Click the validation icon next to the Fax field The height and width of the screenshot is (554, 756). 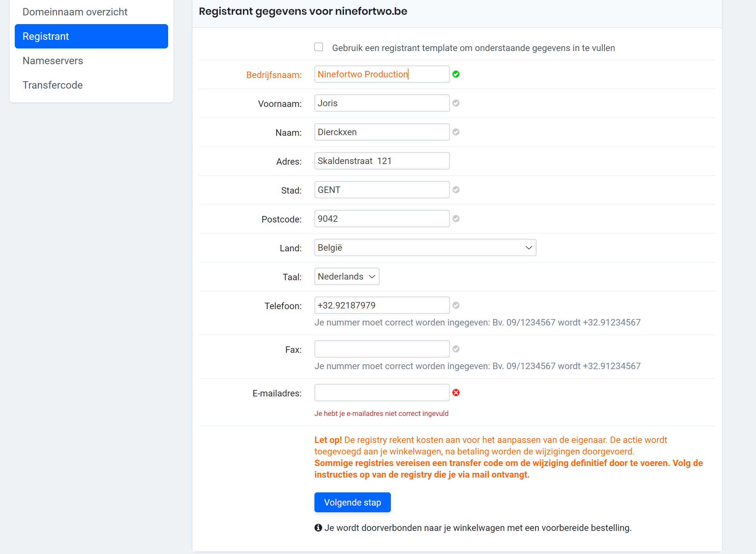click(456, 349)
